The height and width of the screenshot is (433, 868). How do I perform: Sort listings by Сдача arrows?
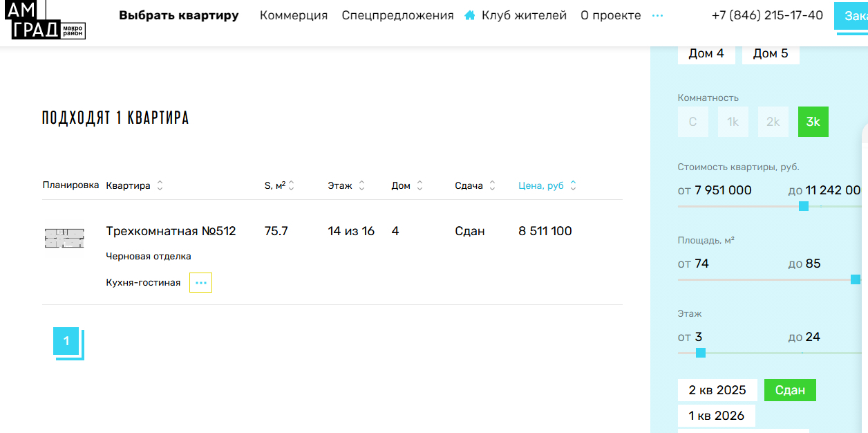(x=492, y=185)
